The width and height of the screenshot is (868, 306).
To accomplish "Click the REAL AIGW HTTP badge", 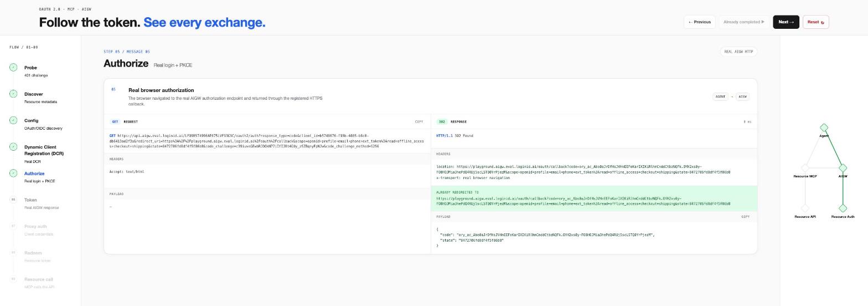I will 738,52.
